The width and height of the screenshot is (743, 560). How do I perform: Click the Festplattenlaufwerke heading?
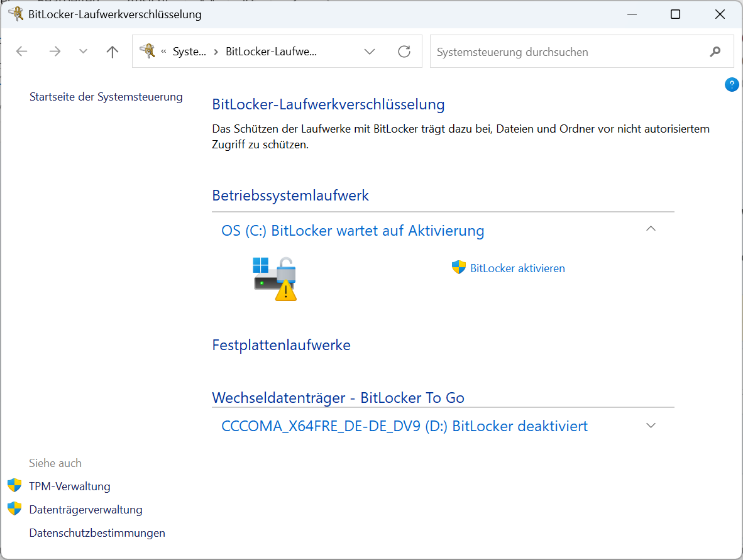point(282,345)
